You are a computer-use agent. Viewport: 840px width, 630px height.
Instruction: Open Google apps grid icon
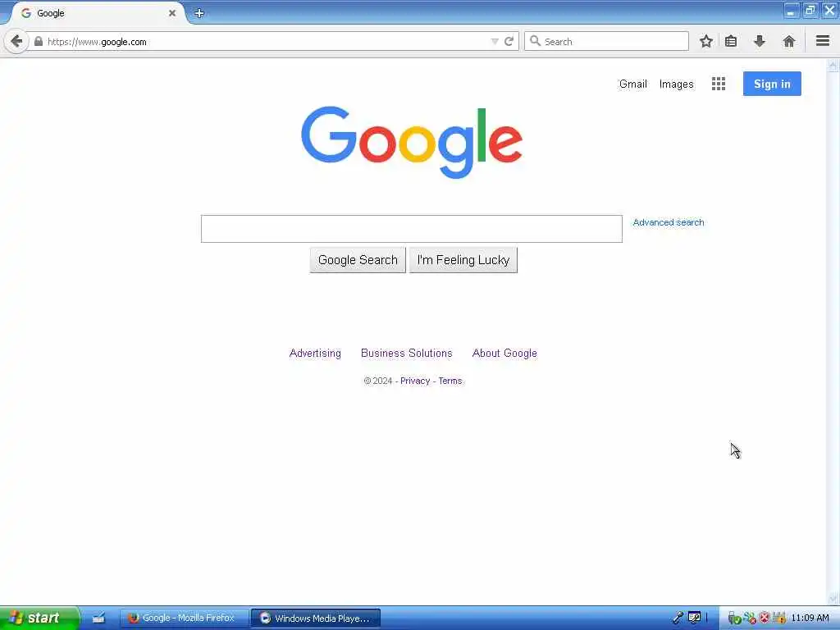[719, 84]
